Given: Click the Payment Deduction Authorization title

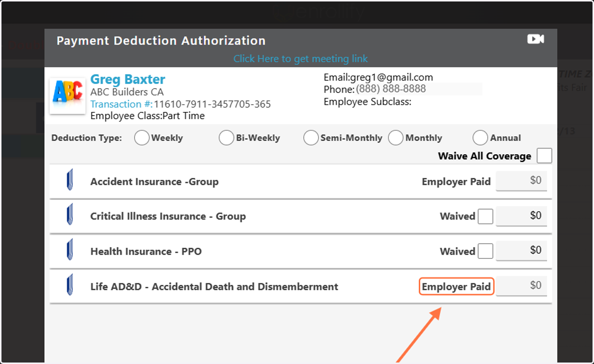Looking at the screenshot, I should pyautogui.click(x=161, y=41).
